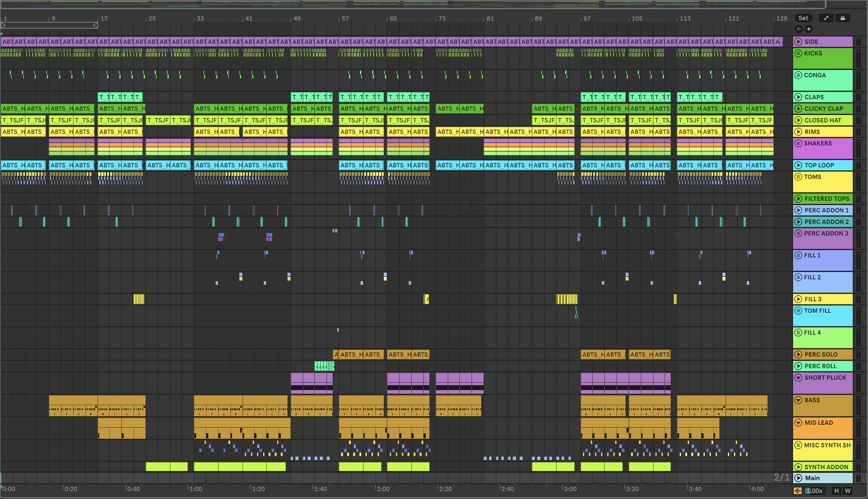Click the MISC SYNTH SH lane icon

point(798,445)
